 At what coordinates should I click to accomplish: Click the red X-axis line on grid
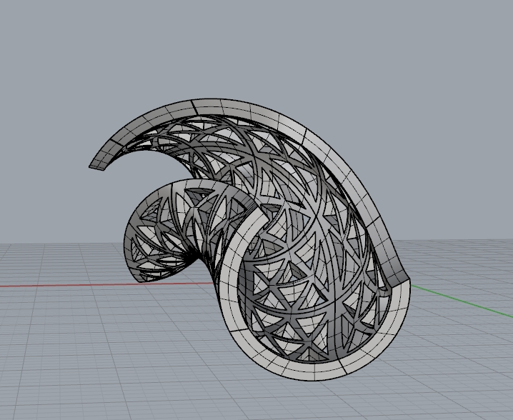57,285
